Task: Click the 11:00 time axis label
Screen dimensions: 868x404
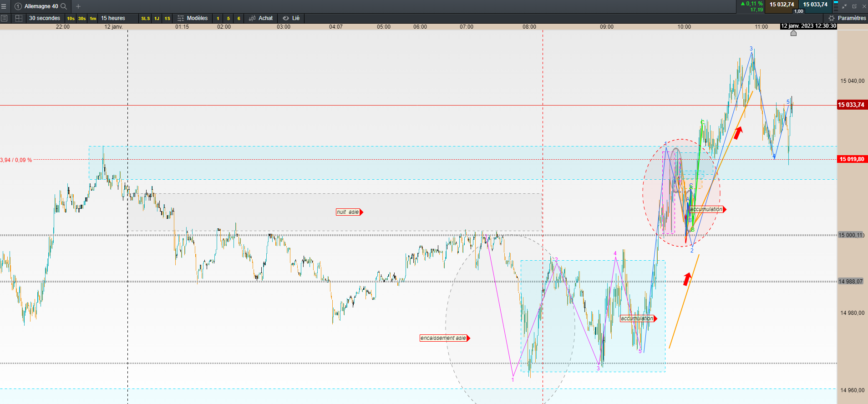Action: pyautogui.click(x=761, y=27)
